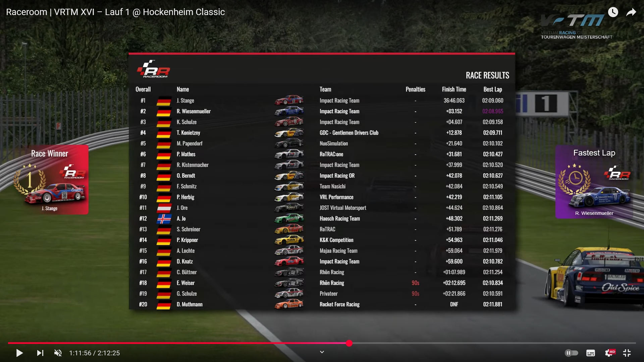Viewport: 644px width, 362px height.
Task: Expand the chevron below the progress bar
Action: coord(322,352)
